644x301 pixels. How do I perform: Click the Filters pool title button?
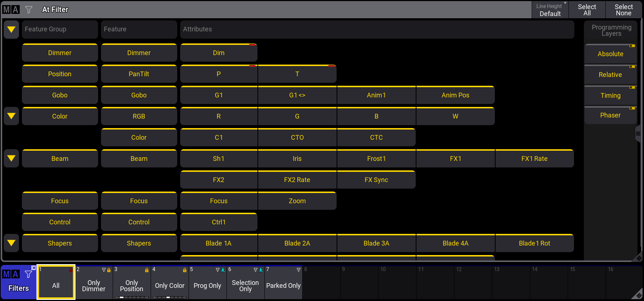(19, 282)
